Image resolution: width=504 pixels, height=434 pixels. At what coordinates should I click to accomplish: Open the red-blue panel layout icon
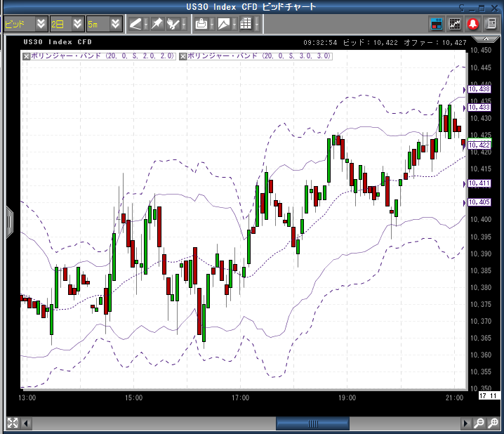(437, 24)
